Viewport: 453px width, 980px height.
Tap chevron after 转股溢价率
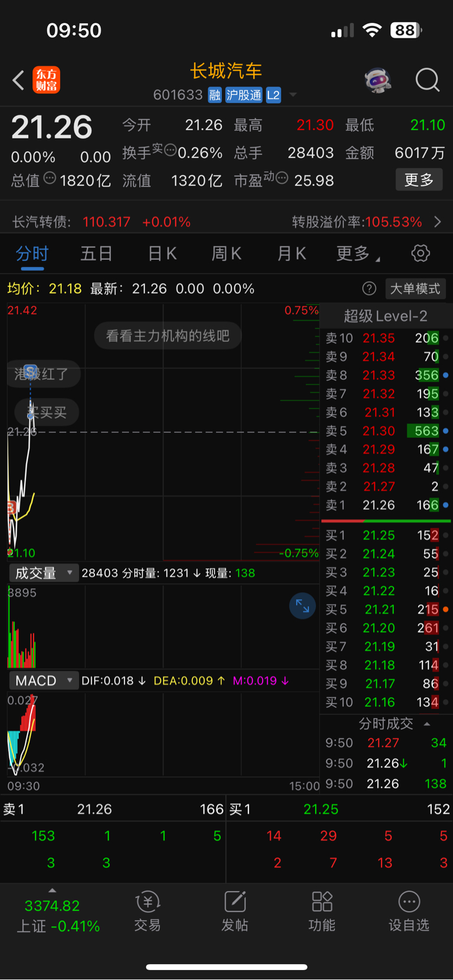(438, 222)
